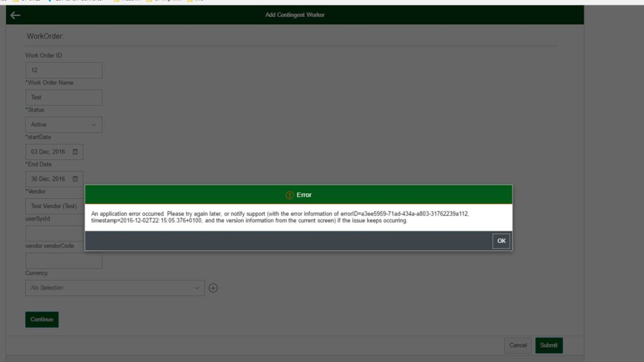Click the End Date field 30 Dec, 2016
The width and height of the screenshot is (644, 362).
[x=54, y=179]
